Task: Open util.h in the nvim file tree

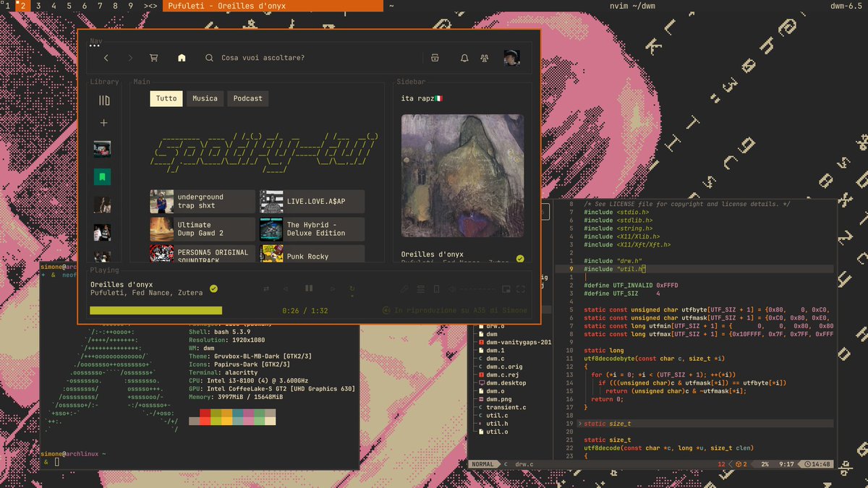Action: coord(497,424)
